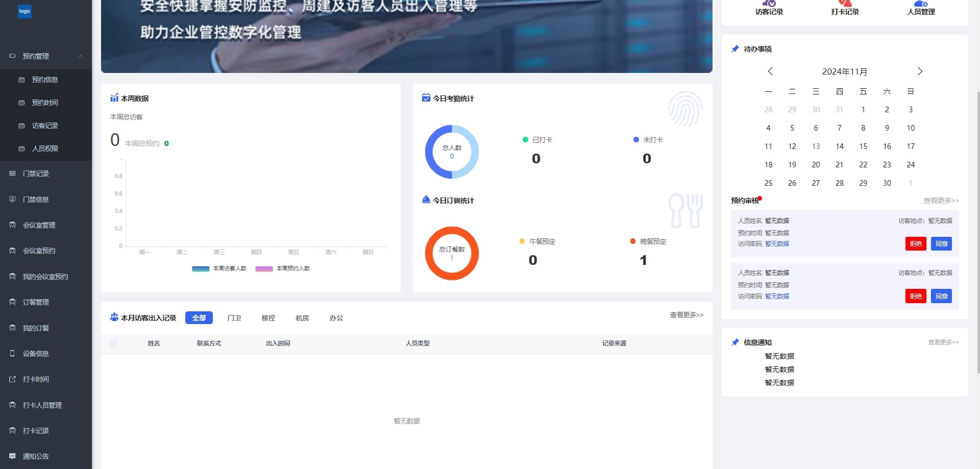
Task: Click the 会议室管理 sidebar icon
Action: [12, 225]
